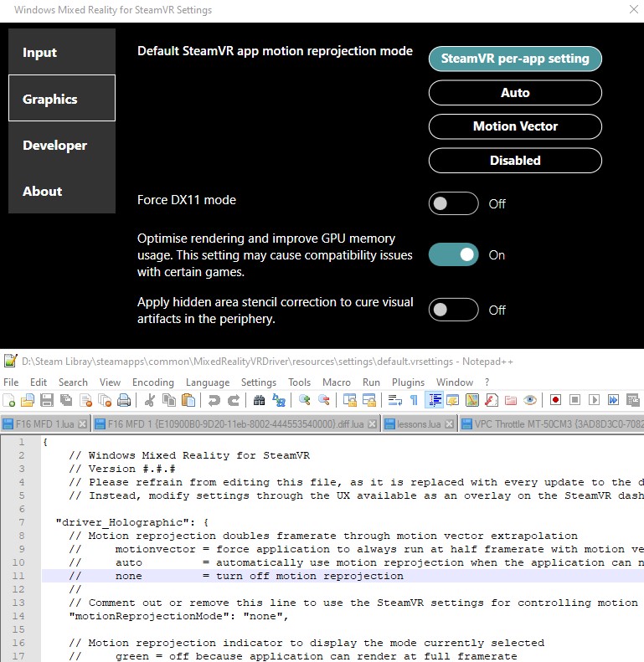Click the Document Map icon
Viewport: 644px width, 662px height.
(472, 400)
